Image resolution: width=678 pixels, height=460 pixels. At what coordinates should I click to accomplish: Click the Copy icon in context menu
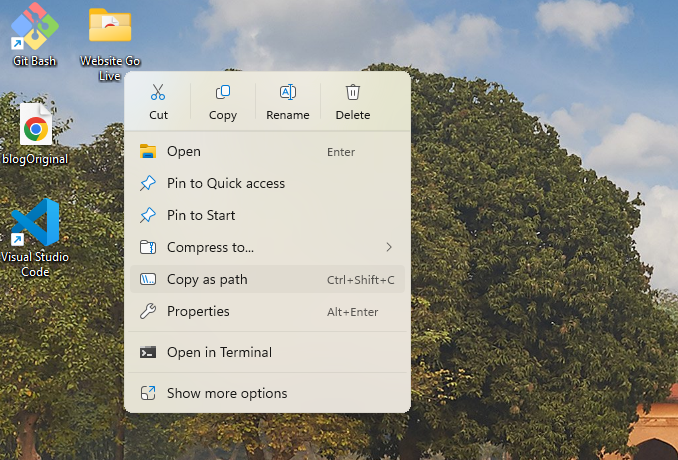click(223, 93)
